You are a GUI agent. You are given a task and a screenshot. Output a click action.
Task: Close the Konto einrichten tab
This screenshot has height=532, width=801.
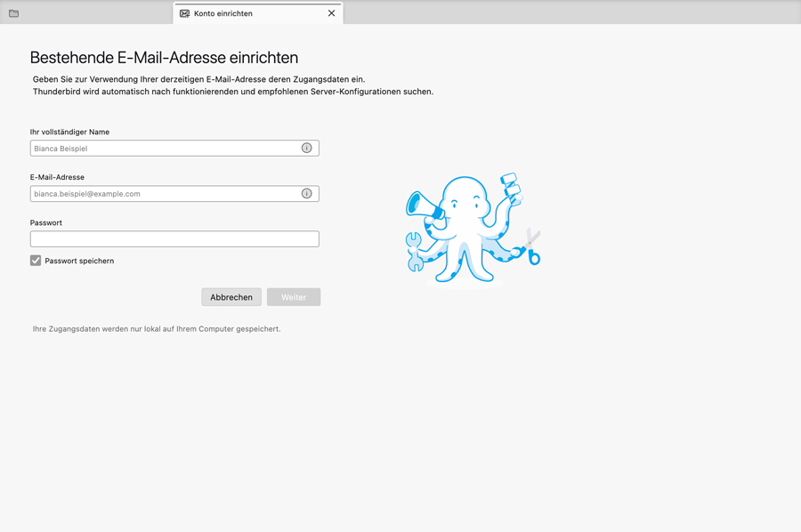331,13
